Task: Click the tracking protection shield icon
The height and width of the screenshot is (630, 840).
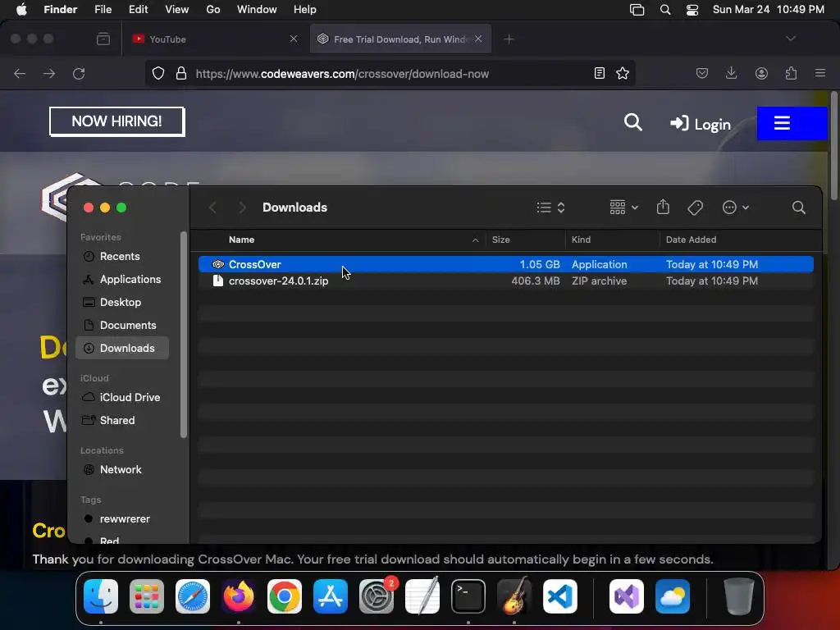Action: (158, 73)
